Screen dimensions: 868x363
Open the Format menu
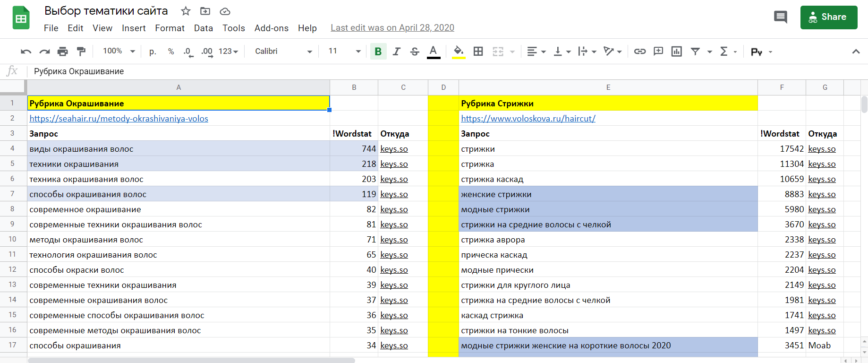[x=170, y=28]
